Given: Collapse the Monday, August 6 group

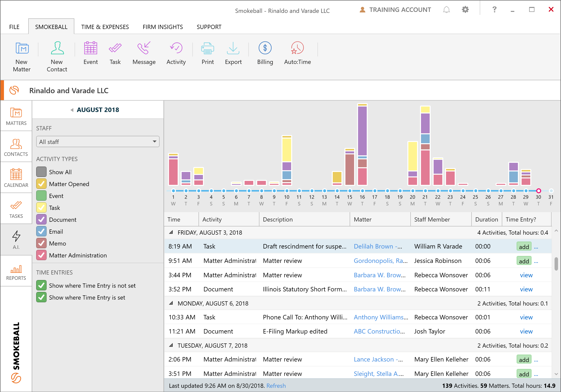Looking at the screenshot, I should [x=171, y=303].
